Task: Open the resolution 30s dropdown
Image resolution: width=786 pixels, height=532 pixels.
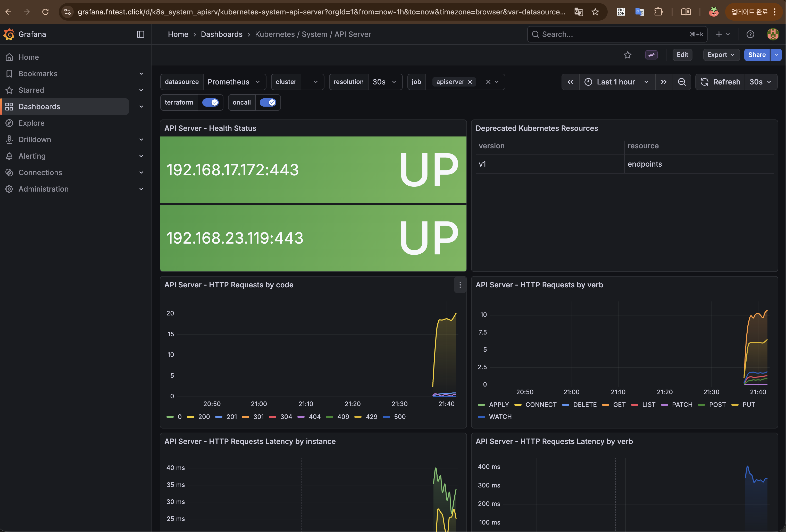Action: coord(384,82)
